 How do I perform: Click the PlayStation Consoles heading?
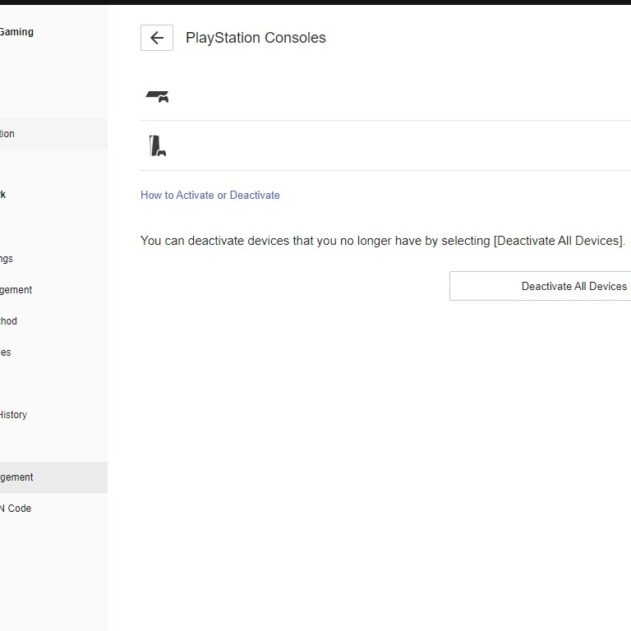pyautogui.click(x=256, y=38)
